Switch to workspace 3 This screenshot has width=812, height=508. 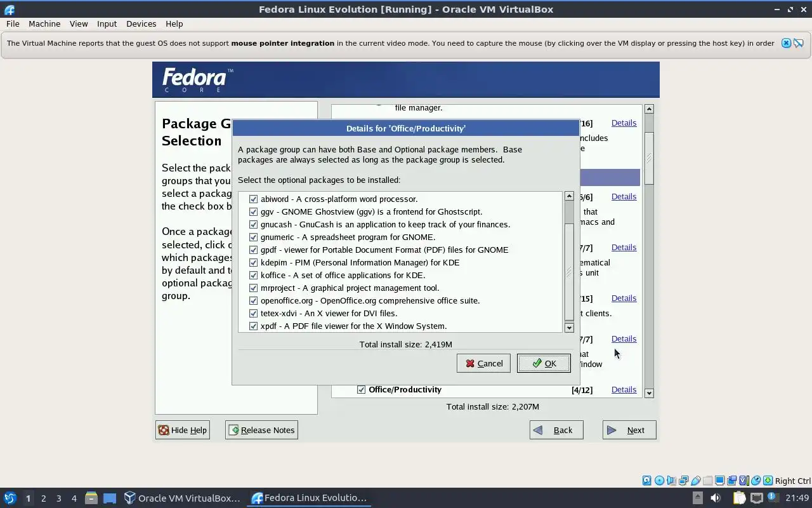tap(58, 498)
